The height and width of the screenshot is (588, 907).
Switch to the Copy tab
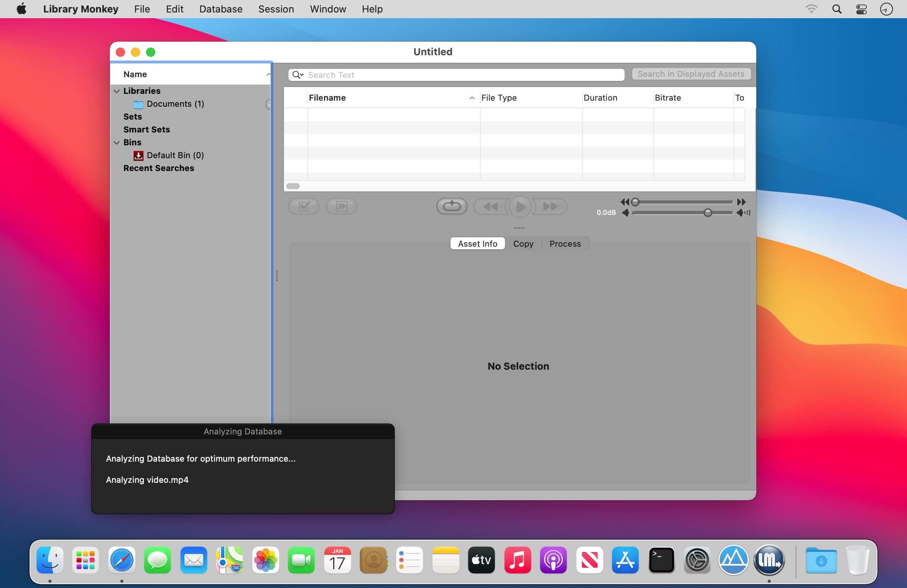523,244
